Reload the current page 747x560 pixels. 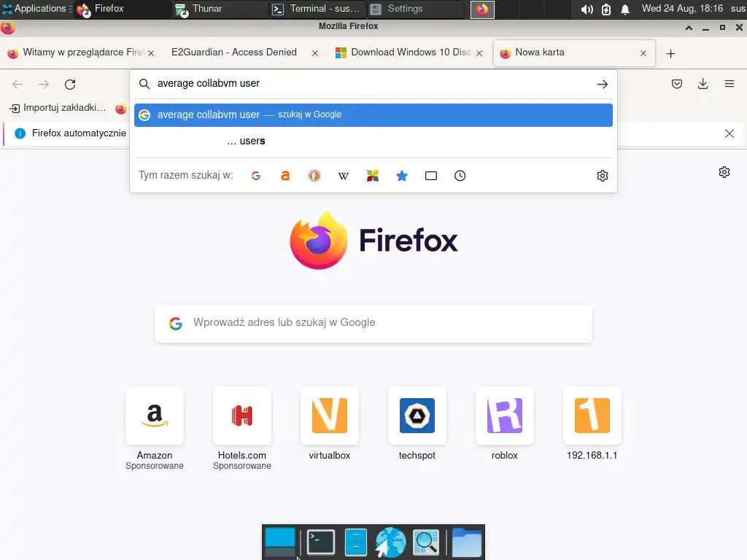coord(70,85)
